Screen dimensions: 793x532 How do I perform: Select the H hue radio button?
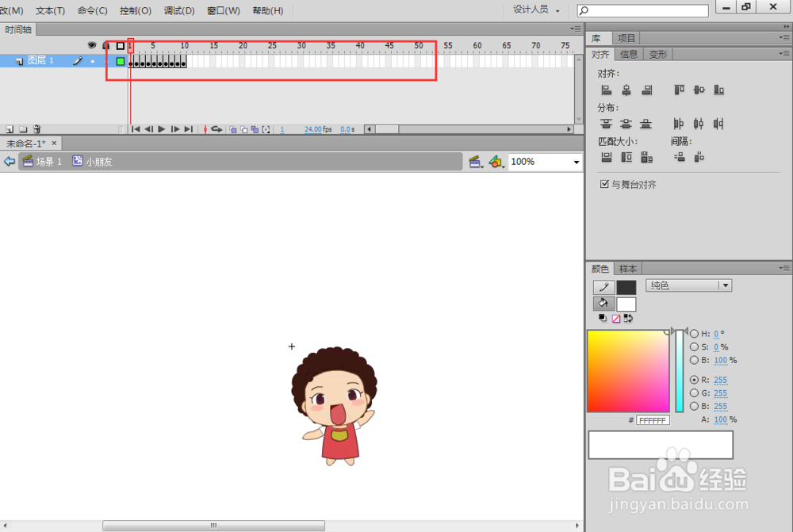695,334
